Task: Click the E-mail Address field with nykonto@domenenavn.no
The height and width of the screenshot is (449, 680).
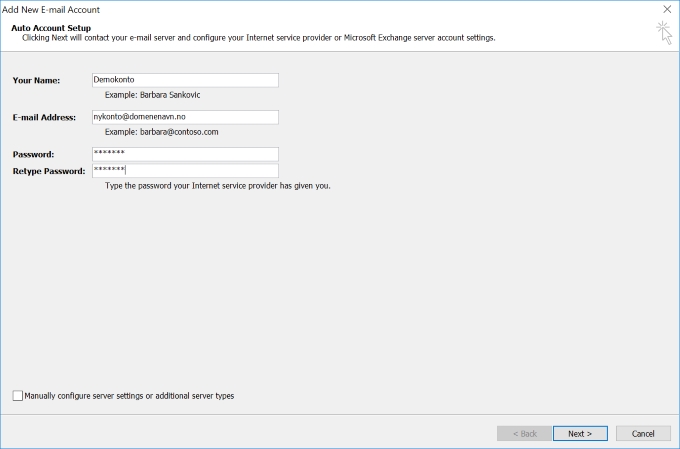Action: click(185, 117)
